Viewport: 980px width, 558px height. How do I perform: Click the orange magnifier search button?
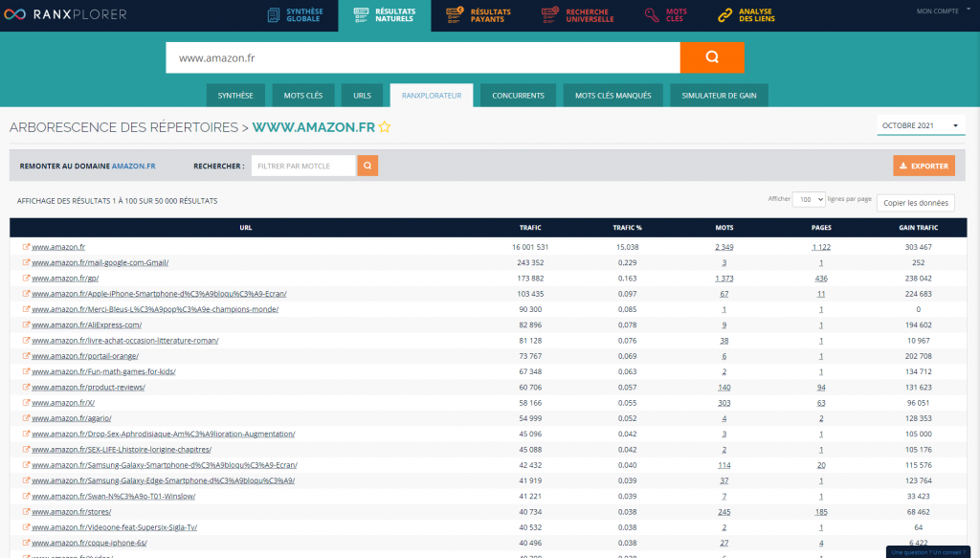tap(712, 57)
